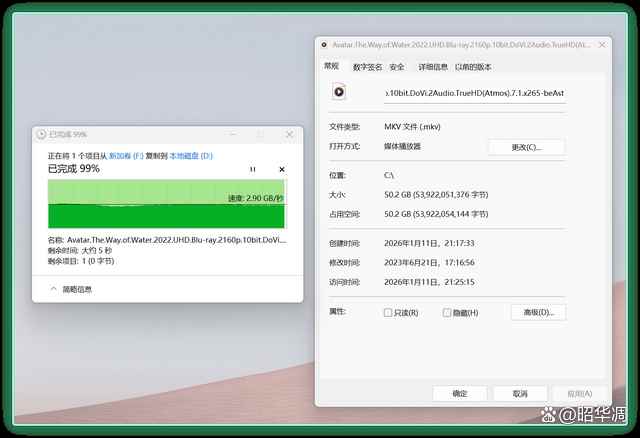Open the 本地磁盘 (D:) destination link
Screen dimensions: 640x438
click(x=191, y=156)
